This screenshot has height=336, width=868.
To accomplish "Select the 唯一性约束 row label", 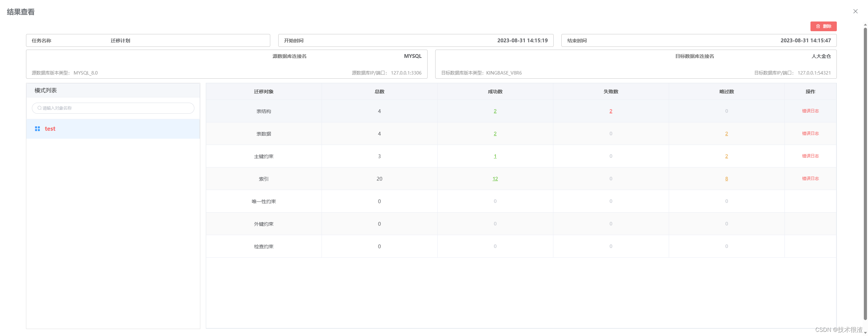I will (264, 201).
